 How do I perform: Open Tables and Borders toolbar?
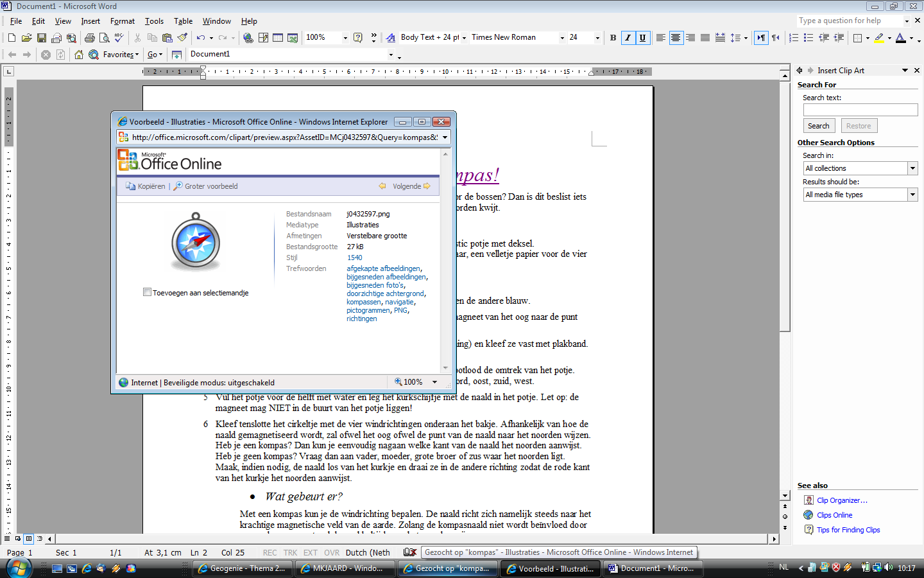263,38
